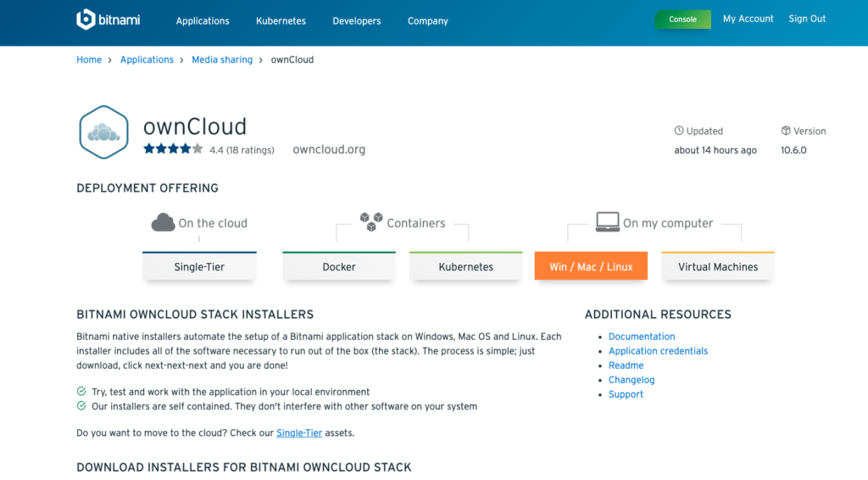Click the green Console button
This screenshot has width=868, height=480.
(x=682, y=20)
